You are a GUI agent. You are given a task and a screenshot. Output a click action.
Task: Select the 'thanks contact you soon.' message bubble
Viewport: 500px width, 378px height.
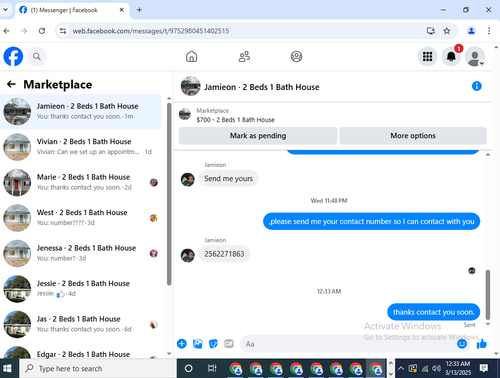[433, 312]
